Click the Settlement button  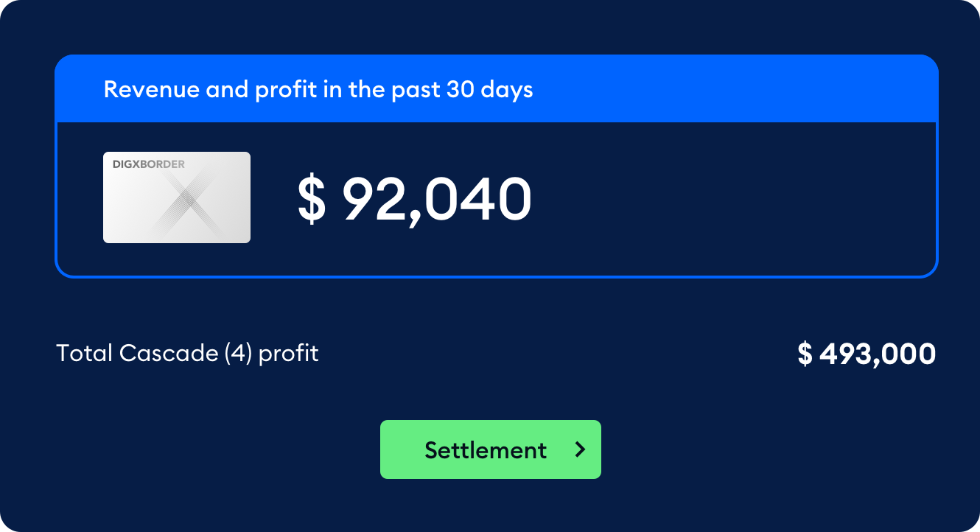coord(490,449)
